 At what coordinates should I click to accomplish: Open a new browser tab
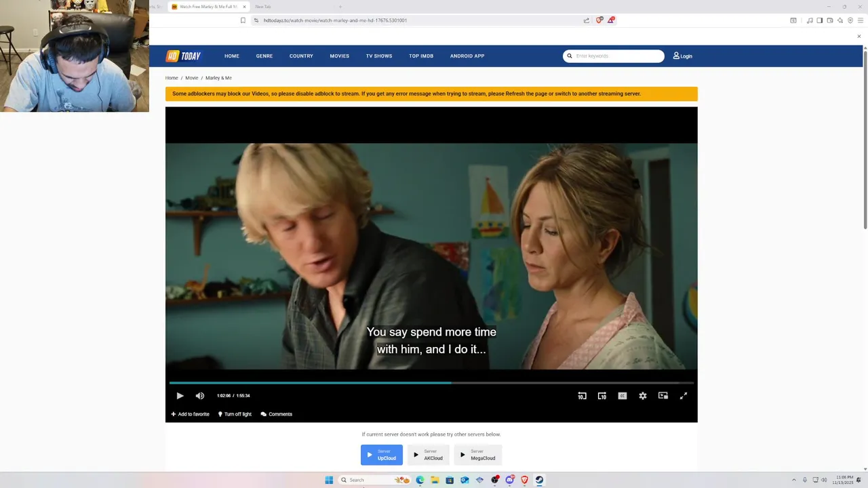340,7
